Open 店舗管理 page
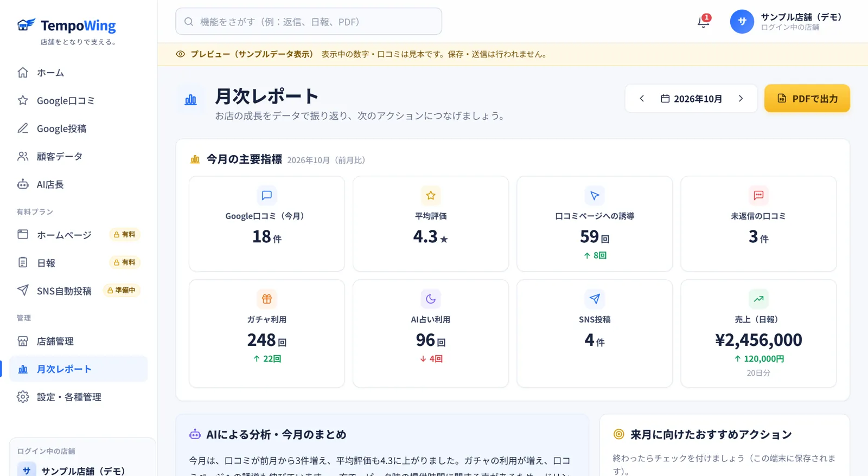The height and width of the screenshot is (476, 868). 79,341
